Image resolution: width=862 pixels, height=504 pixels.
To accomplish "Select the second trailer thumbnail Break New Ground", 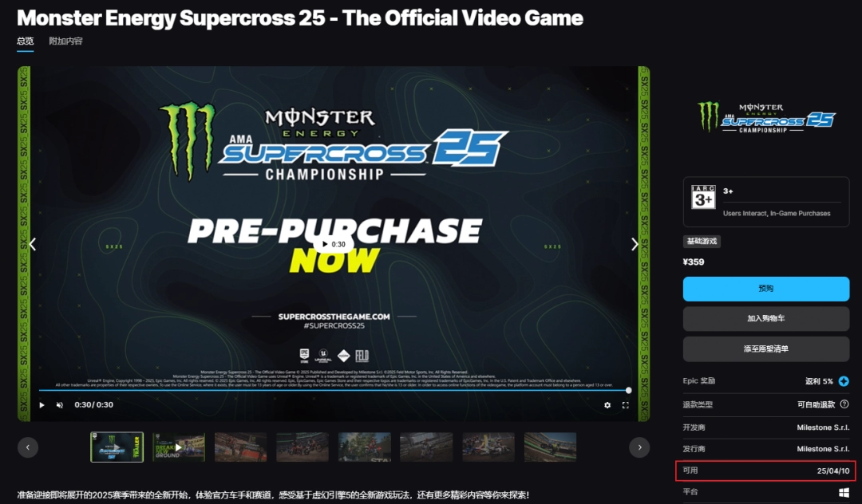I will coord(179,447).
